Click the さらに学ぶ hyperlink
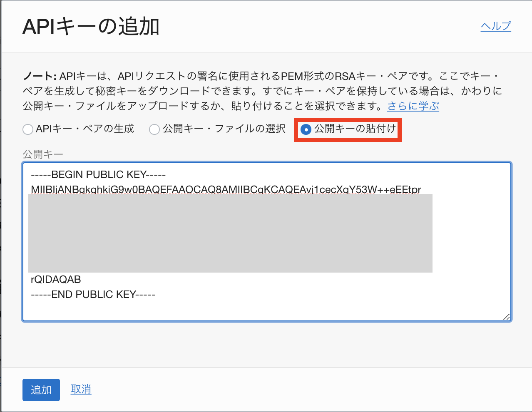Viewport: 532px width, 412px height. [x=413, y=106]
